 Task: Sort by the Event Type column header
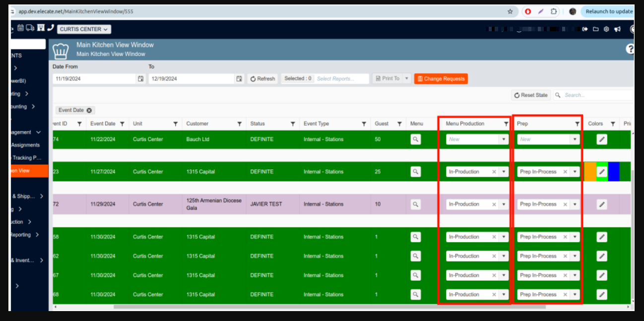(316, 124)
